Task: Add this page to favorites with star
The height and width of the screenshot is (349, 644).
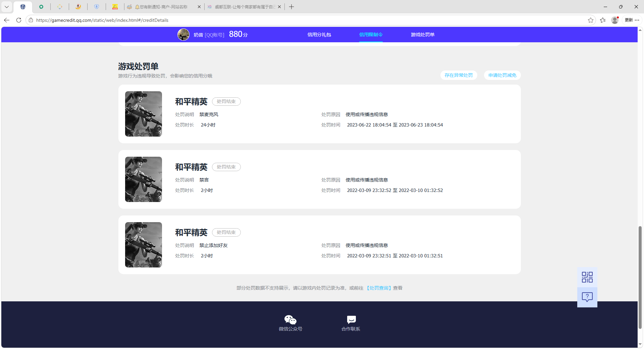Action: tap(591, 20)
